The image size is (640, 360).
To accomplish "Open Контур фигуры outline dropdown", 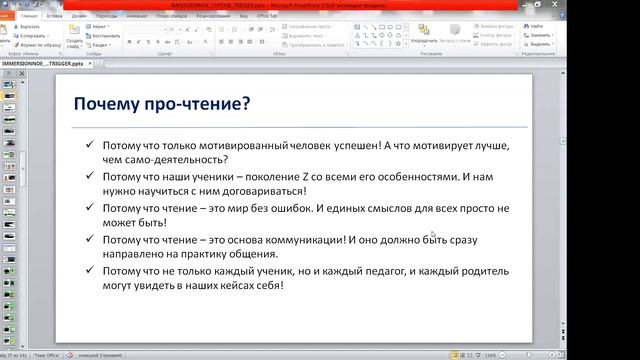I will tap(493, 36).
